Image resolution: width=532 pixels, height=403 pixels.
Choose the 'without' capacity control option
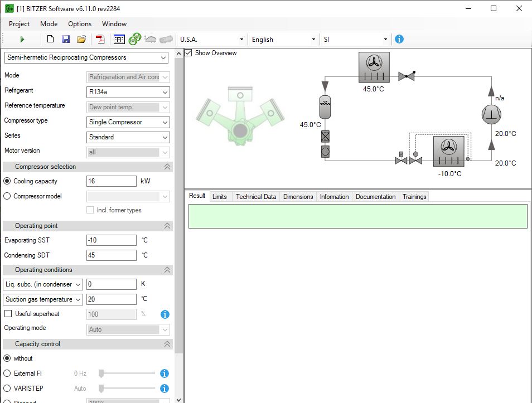(7, 358)
